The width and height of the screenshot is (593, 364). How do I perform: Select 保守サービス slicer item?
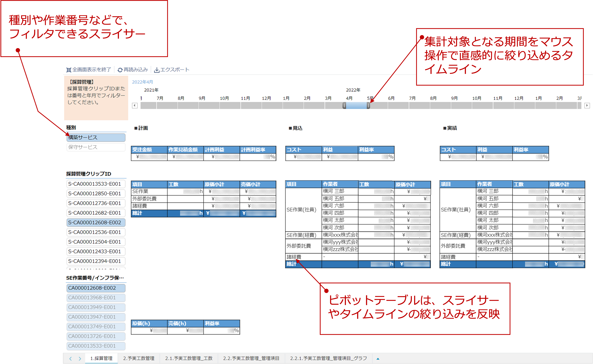(x=96, y=147)
